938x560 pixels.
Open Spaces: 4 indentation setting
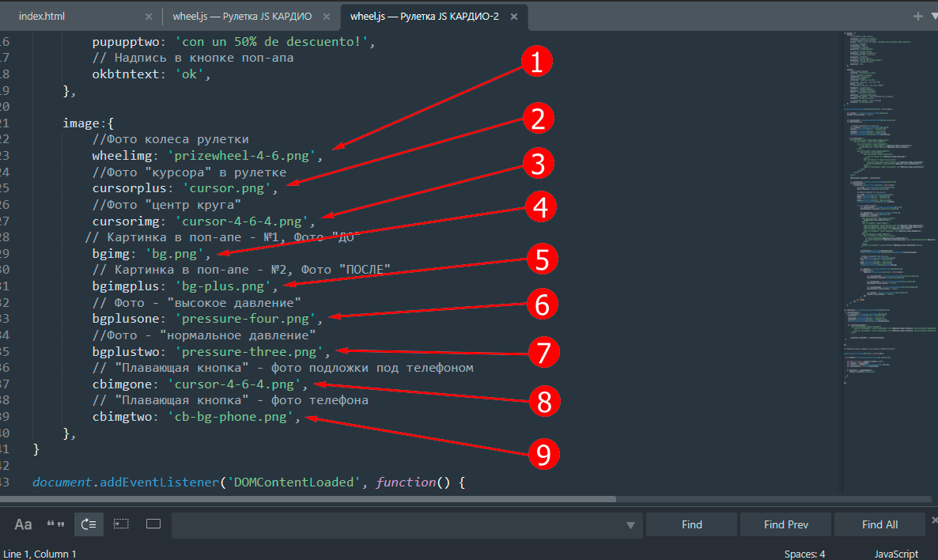(x=804, y=554)
